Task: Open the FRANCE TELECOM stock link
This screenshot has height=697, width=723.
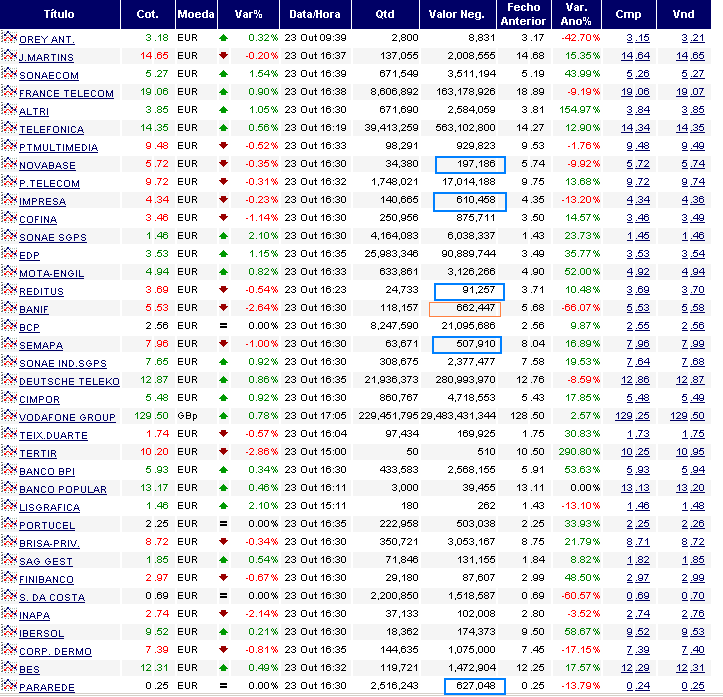Action: click(66, 94)
